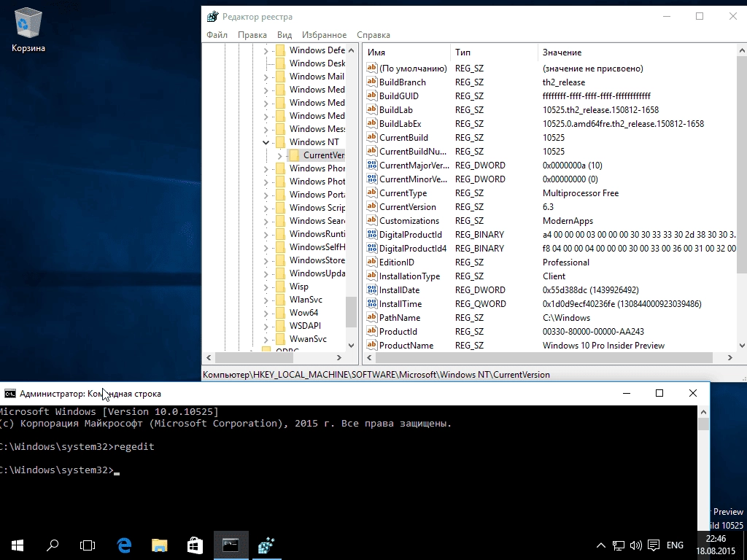Select the DigitalProductId binary icon
Screen dimensions: 747x560
371,234
